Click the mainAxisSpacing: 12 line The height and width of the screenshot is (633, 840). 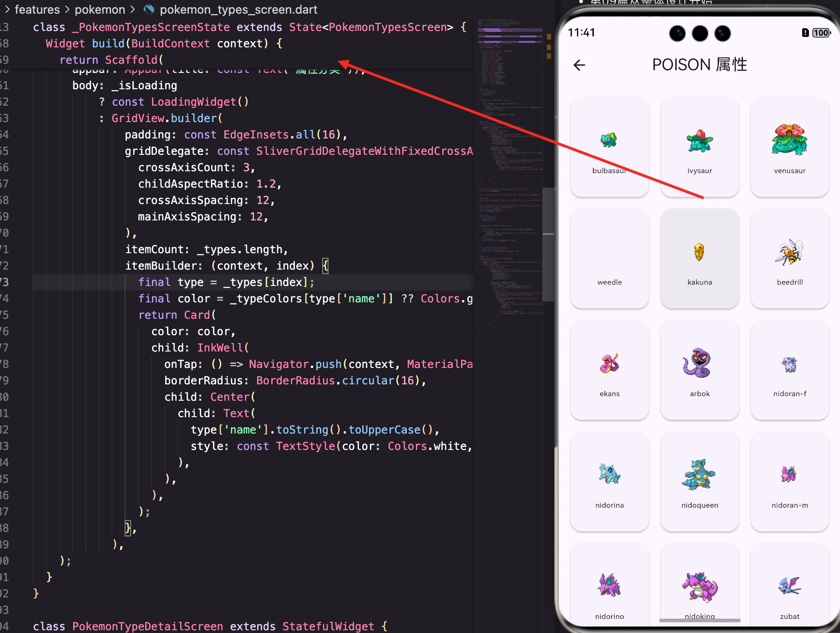tap(203, 216)
